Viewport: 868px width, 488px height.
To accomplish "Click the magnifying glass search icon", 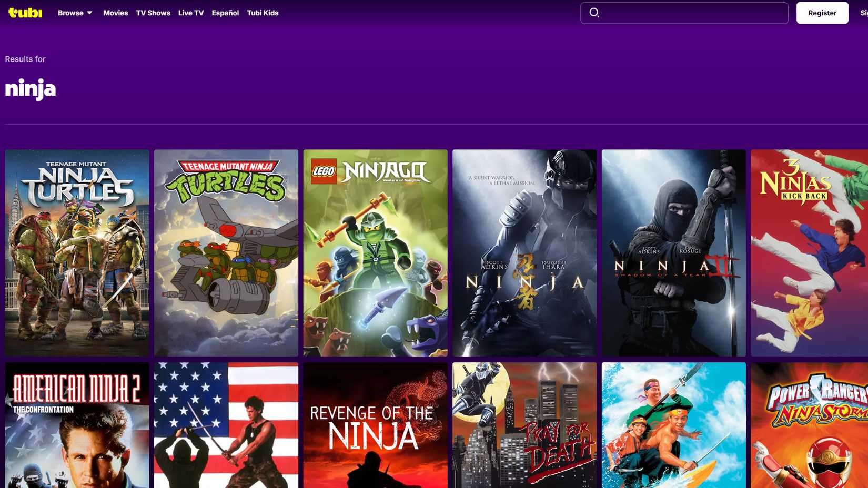I will [x=594, y=13].
